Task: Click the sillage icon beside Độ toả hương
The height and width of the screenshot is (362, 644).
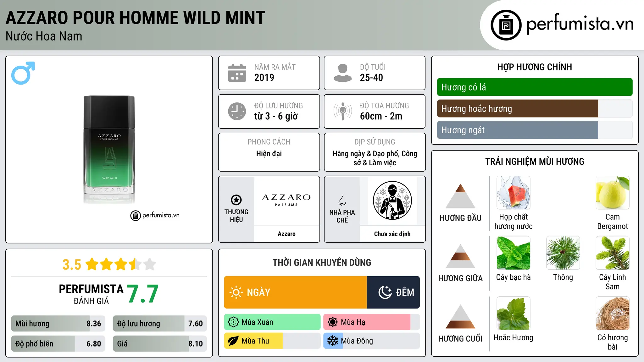Action: pyautogui.click(x=342, y=111)
